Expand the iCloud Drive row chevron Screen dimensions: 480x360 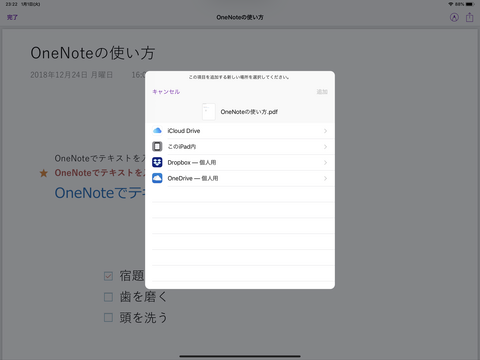(325, 131)
